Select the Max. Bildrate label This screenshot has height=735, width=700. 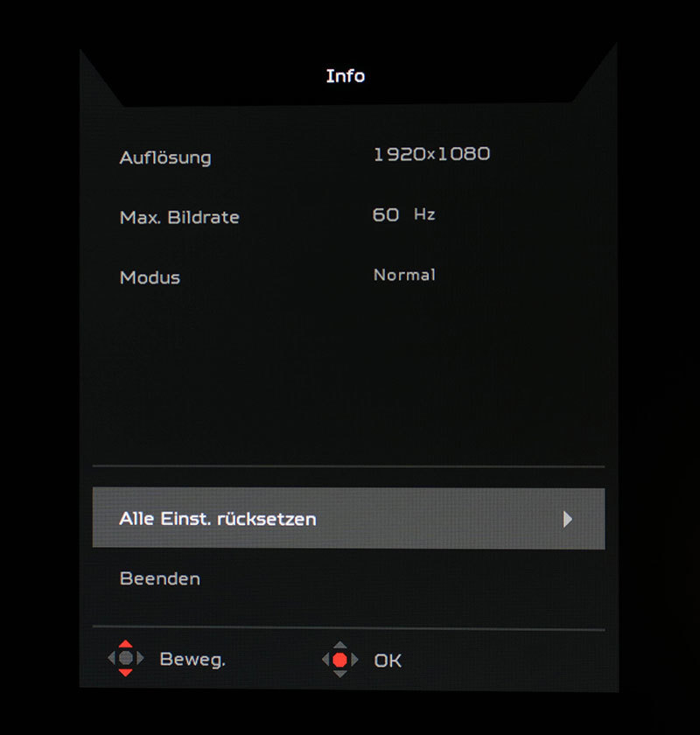coord(179,217)
